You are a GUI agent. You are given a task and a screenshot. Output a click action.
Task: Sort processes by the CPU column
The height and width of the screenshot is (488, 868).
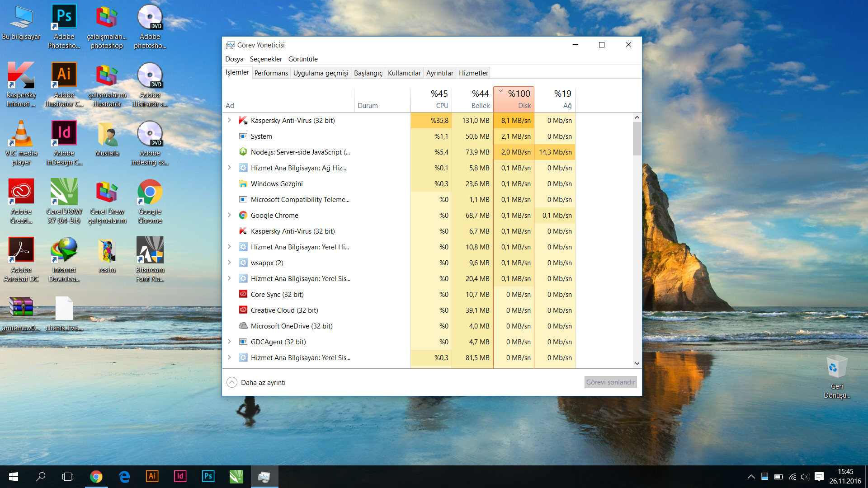431,99
